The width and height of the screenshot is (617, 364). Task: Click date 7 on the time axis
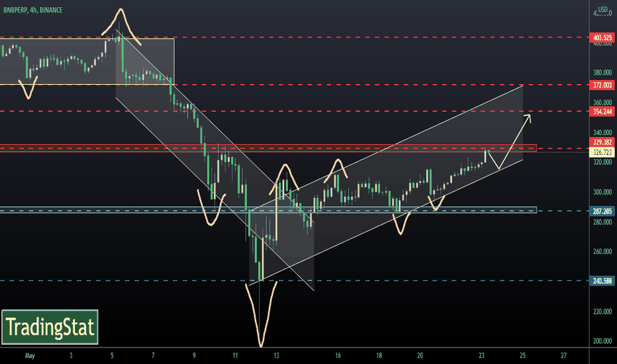click(x=153, y=356)
